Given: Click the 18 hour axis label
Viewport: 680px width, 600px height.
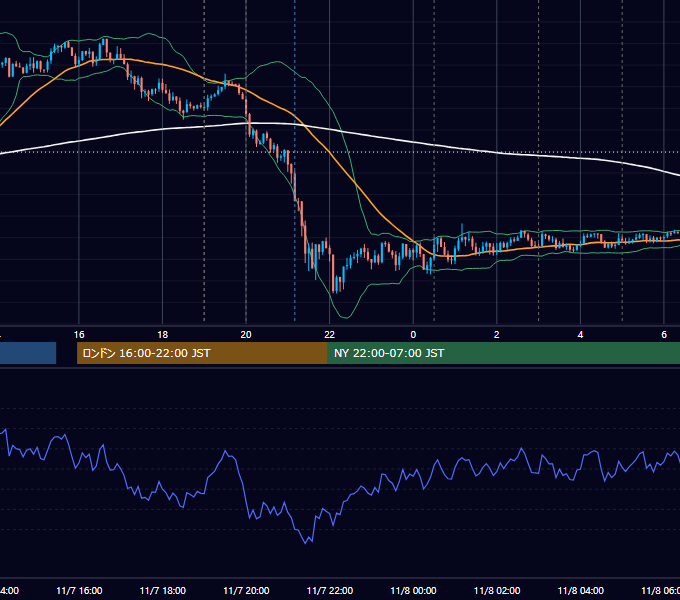Looking at the screenshot, I should point(162,335).
